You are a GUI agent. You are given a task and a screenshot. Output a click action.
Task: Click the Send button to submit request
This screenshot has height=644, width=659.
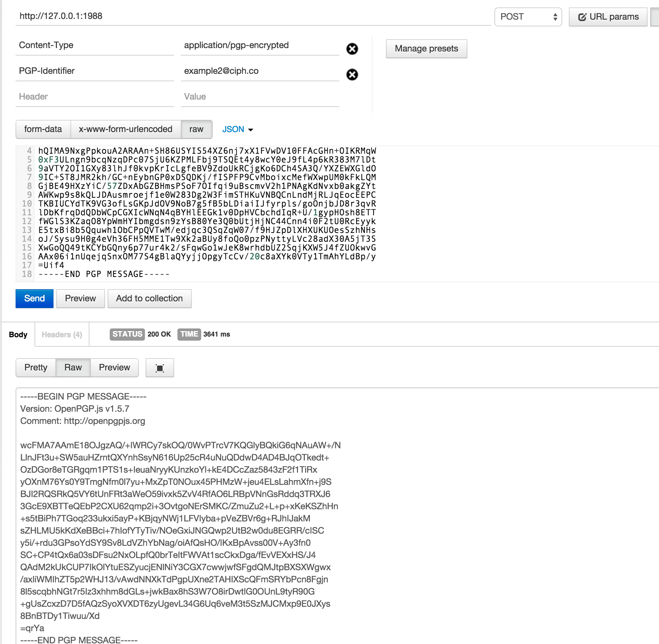(35, 298)
